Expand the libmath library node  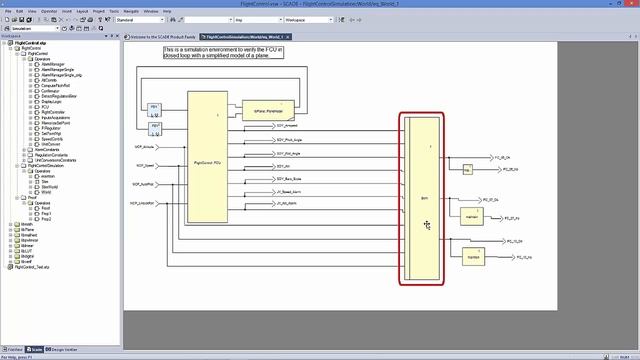coord(11,224)
